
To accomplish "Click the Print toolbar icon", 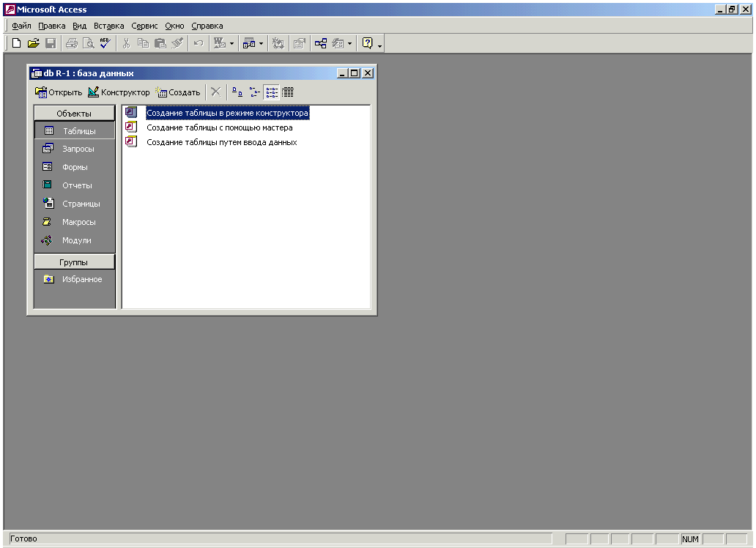I will click(72, 43).
